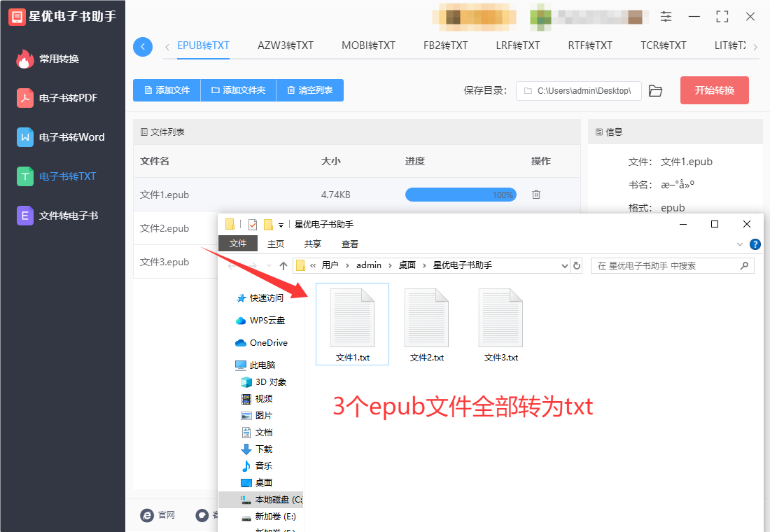
Task: Open the browse folder icon beside save path
Action: click(655, 91)
